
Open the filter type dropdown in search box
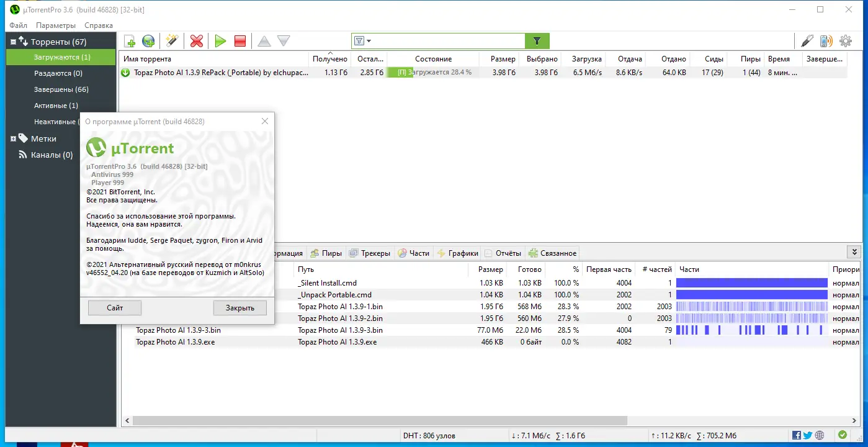[362, 41]
